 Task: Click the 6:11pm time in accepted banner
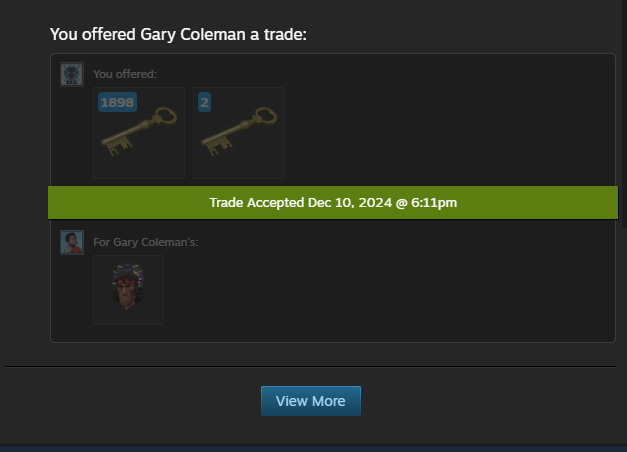pyautogui.click(x=434, y=203)
